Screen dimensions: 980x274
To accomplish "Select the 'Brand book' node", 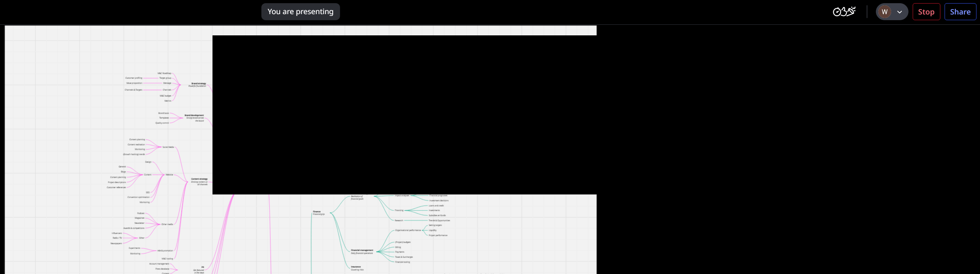I will [x=164, y=113].
